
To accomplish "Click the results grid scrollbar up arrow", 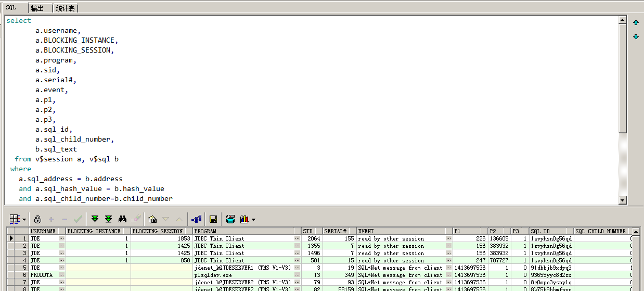I will point(637,231).
